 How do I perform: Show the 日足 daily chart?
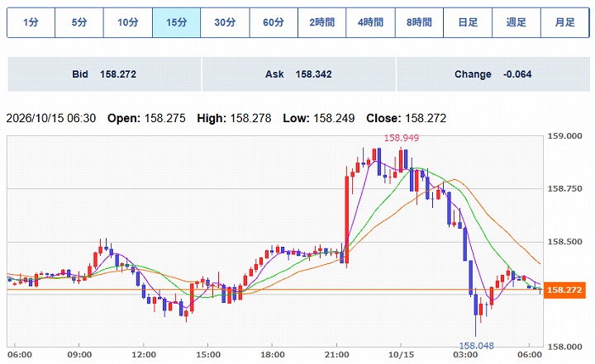coord(468,22)
